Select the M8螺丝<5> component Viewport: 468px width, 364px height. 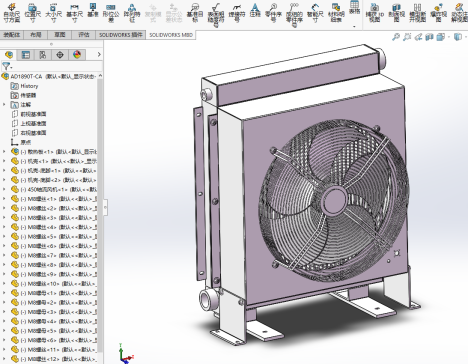tap(54, 236)
